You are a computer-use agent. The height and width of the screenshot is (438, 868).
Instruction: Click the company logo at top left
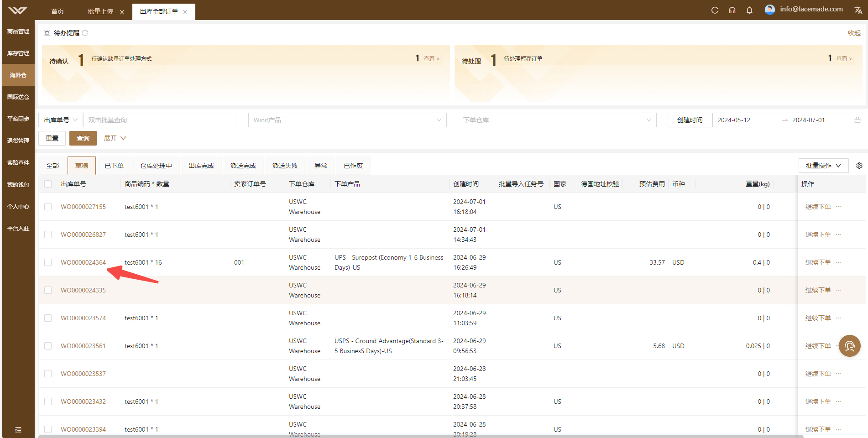click(18, 10)
